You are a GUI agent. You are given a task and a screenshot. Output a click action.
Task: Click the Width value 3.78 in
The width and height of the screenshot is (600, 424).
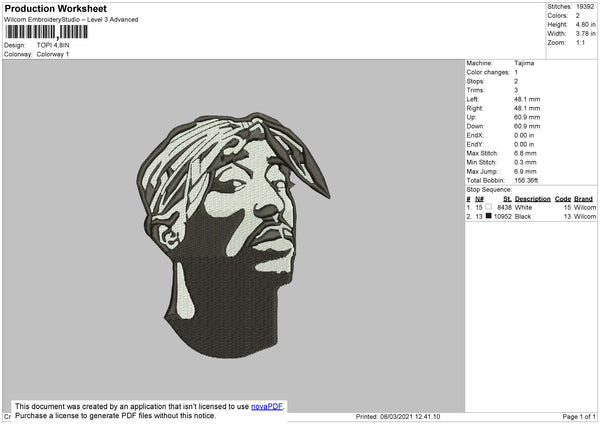(585, 34)
